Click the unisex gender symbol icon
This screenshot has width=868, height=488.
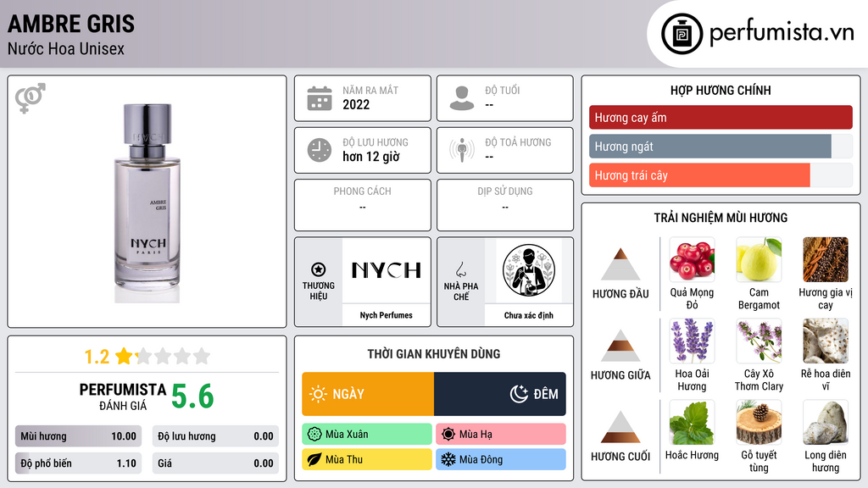pos(31,98)
